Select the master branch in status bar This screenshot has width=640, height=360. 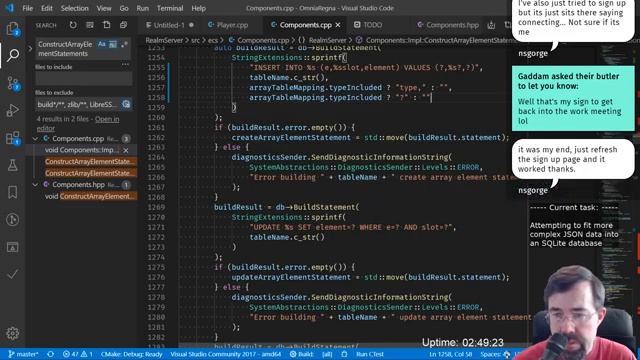coord(23,354)
